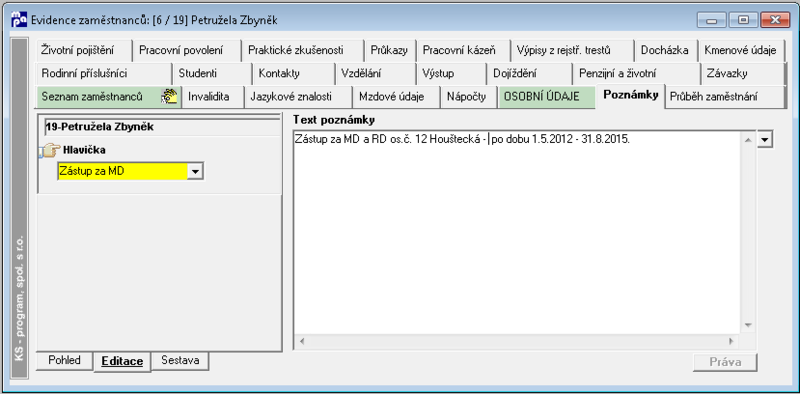
Task: Minimize the Evidence zaměstnanců window
Action: click(x=712, y=20)
